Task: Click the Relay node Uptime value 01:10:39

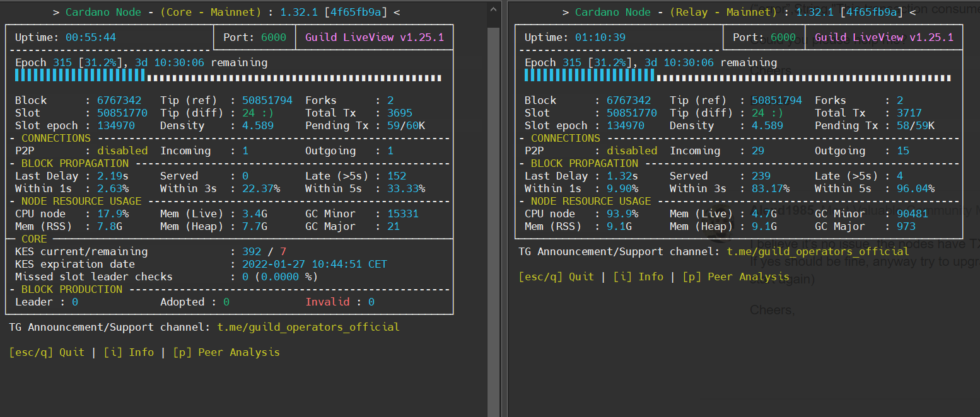Action: click(x=600, y=37)
